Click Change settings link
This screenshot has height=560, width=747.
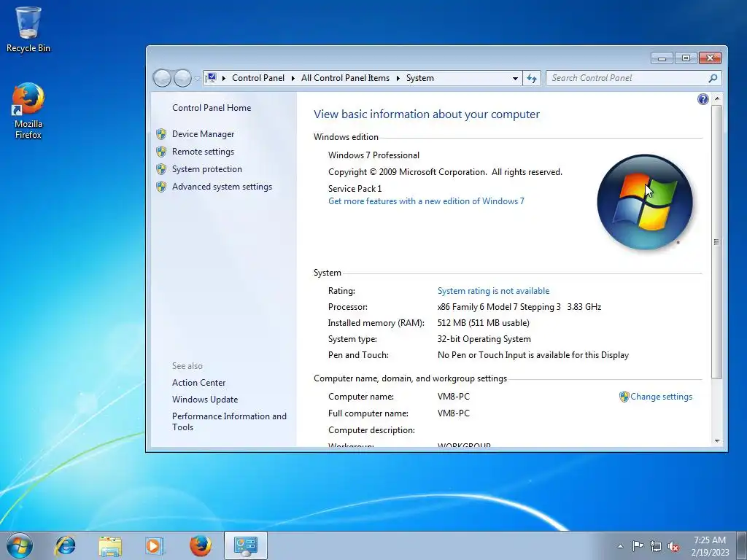tap(661, 397)
